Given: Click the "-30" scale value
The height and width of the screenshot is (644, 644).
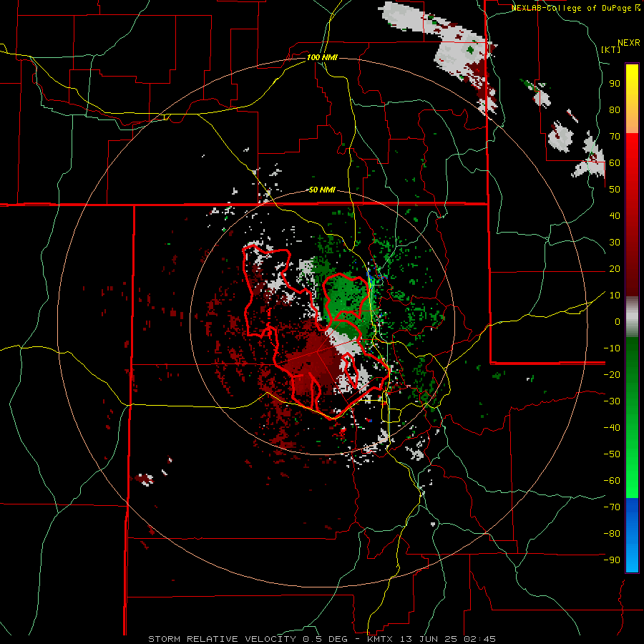Looking at the screenshot, I should click(612, 401).
